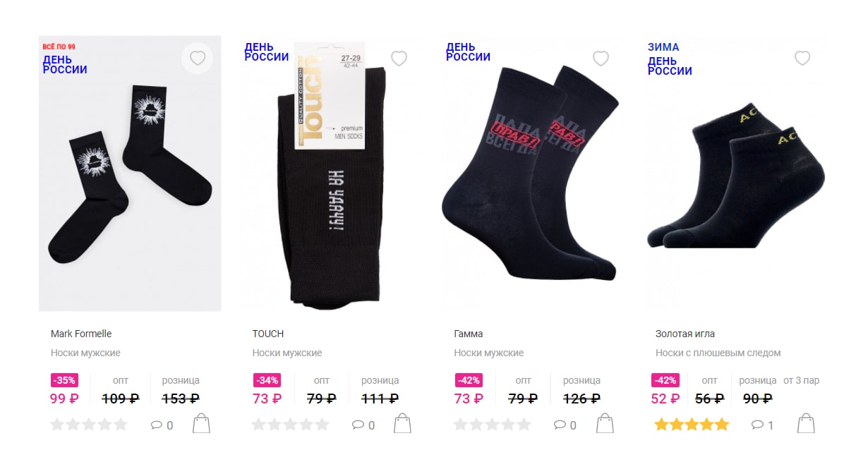Image resolution: width=868 pixels, height=474 pixels.
Task: Rate Mark Formelle socks with star rating
Action: pyautogui.click(x=89, y=425)
